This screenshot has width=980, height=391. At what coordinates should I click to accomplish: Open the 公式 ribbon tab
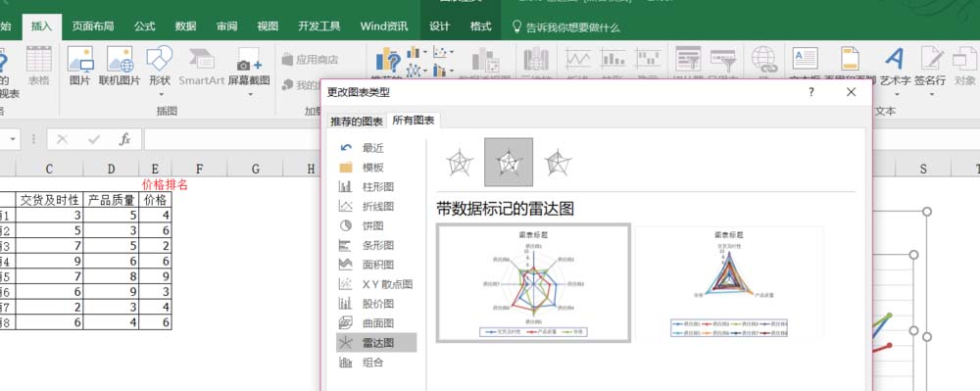click(x=144, y=26)
